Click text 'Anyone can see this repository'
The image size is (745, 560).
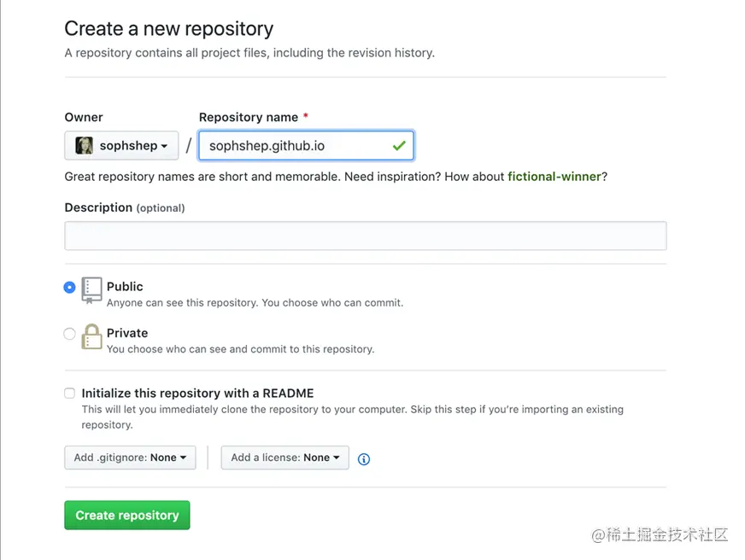[183, 303]
